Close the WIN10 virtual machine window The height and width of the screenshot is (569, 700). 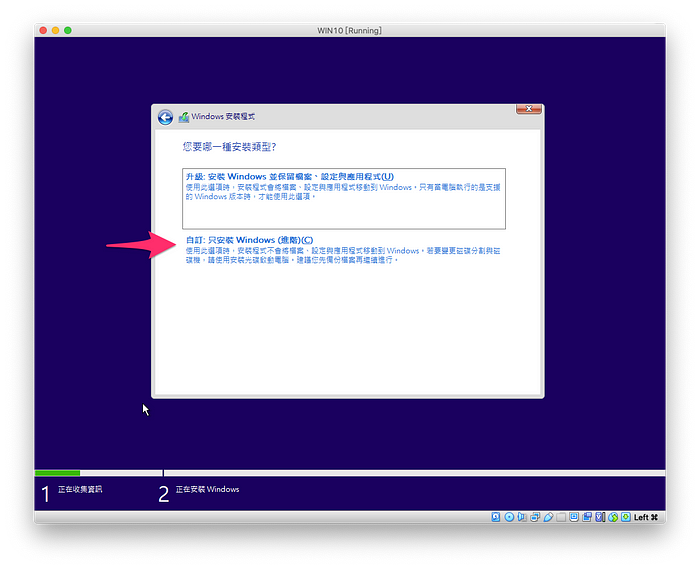click(x=43, y=30)
